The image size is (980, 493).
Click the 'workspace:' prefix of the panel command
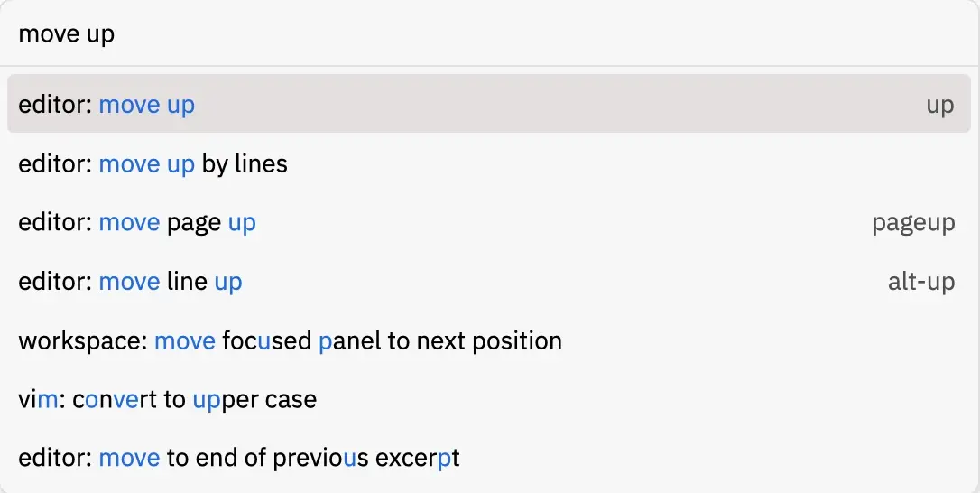tap(82, 341)
